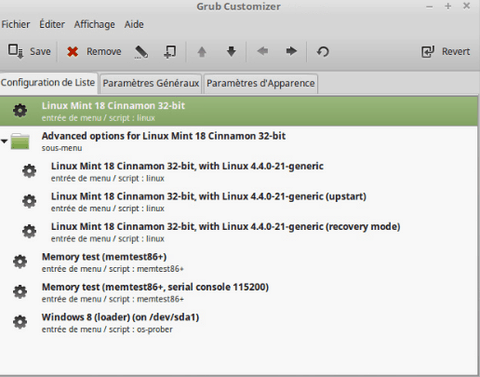
Task: Click gear icon of serial console memtest entry
Action: coord(20,292)
